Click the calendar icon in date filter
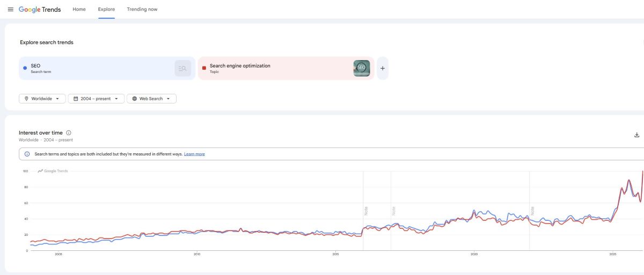The image size is (644, 275). (76, 99)
